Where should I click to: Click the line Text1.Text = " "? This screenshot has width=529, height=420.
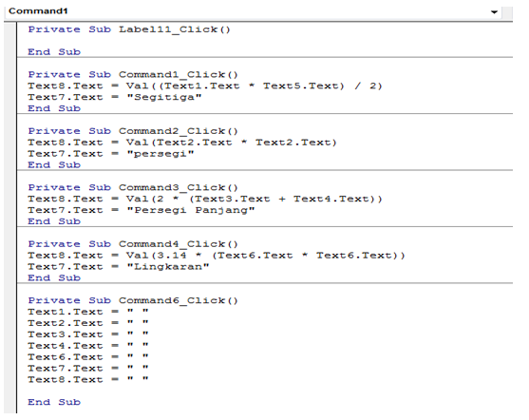[x=88, y=312]
